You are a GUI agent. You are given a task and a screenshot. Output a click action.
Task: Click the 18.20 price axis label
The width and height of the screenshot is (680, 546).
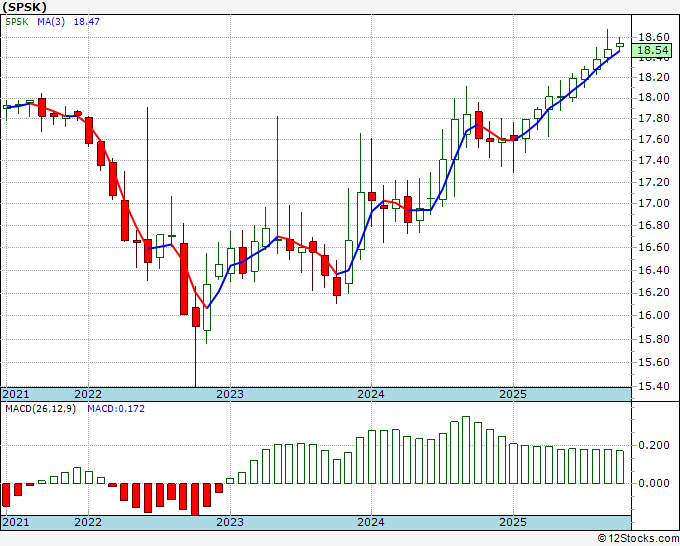tap(654, 78)
